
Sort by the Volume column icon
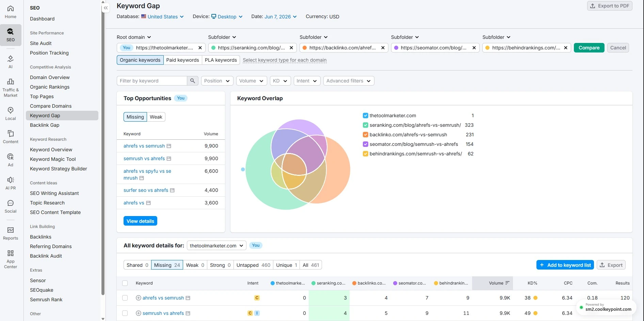(x=508, y=283)
